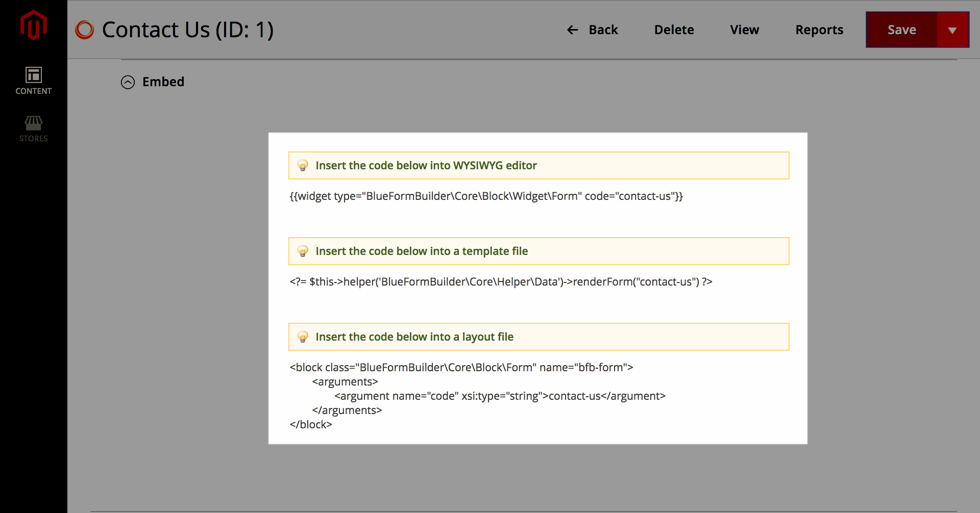The image size is (980, 513).
Task: Click the Back button label
Action: (x=603, y=30)
